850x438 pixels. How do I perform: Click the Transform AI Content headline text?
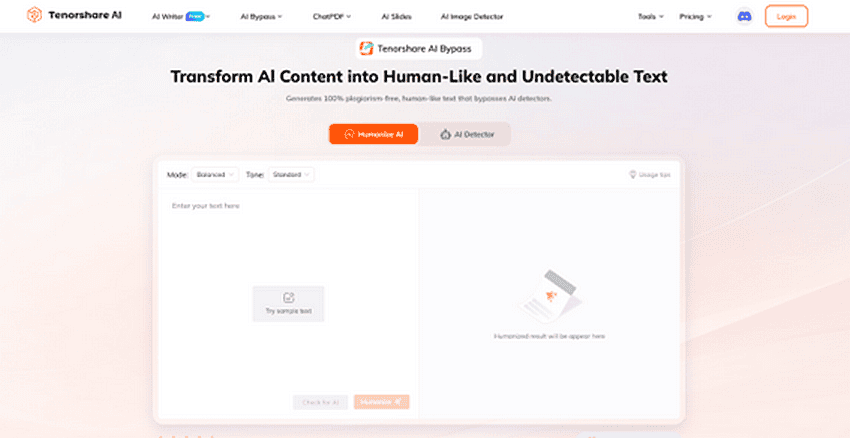(x=419, y=76)
